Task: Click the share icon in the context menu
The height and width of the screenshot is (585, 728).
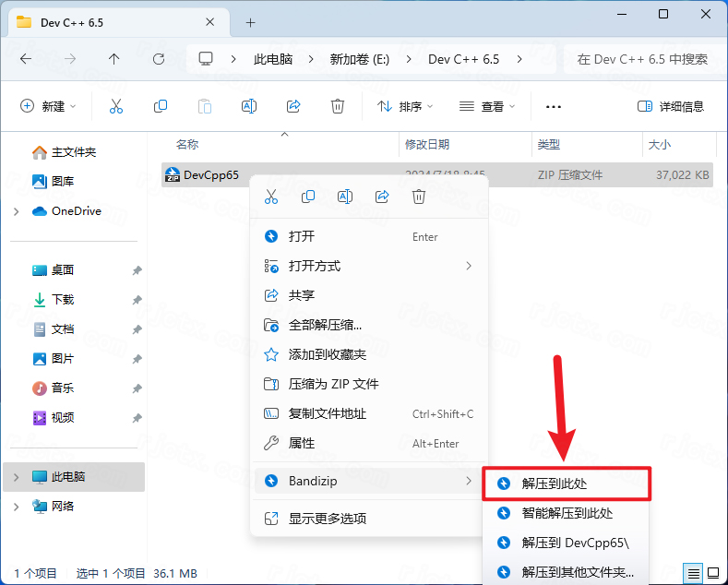Action: coord(382,197)
